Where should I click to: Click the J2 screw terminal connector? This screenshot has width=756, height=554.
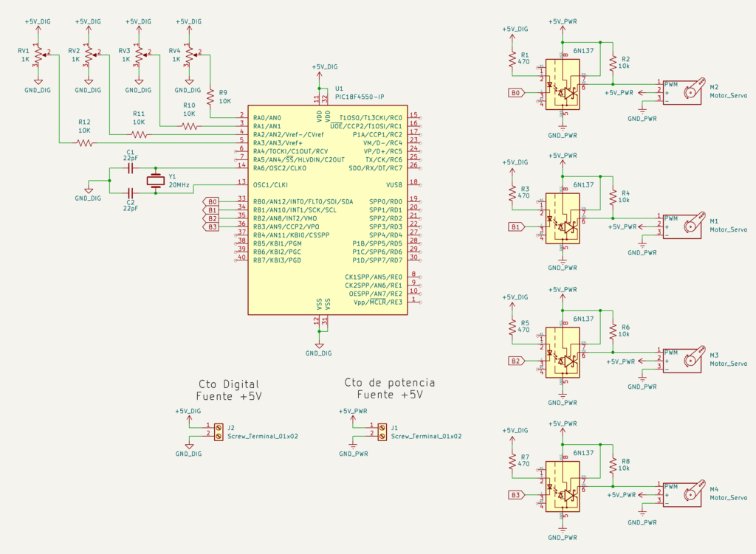tap(219, 432)
